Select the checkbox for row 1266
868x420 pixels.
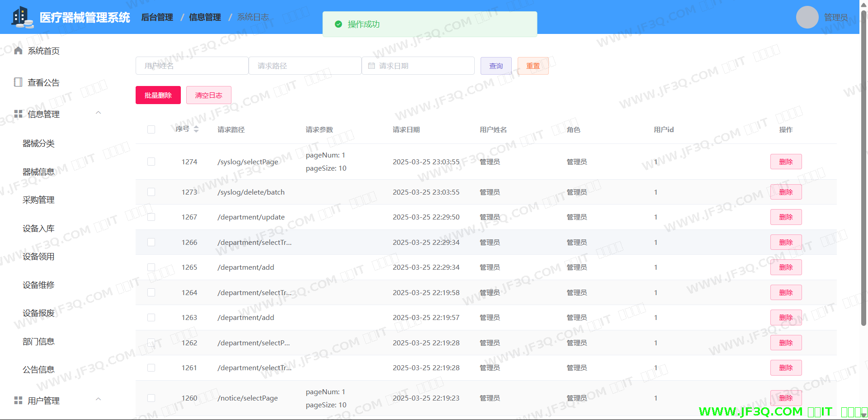(151, 243)
